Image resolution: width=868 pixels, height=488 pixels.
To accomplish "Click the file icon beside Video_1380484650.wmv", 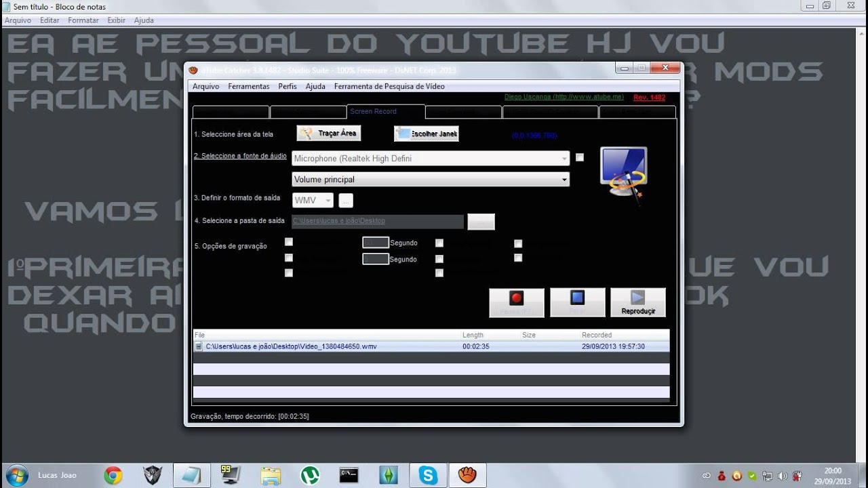I will tap(199, 346).
